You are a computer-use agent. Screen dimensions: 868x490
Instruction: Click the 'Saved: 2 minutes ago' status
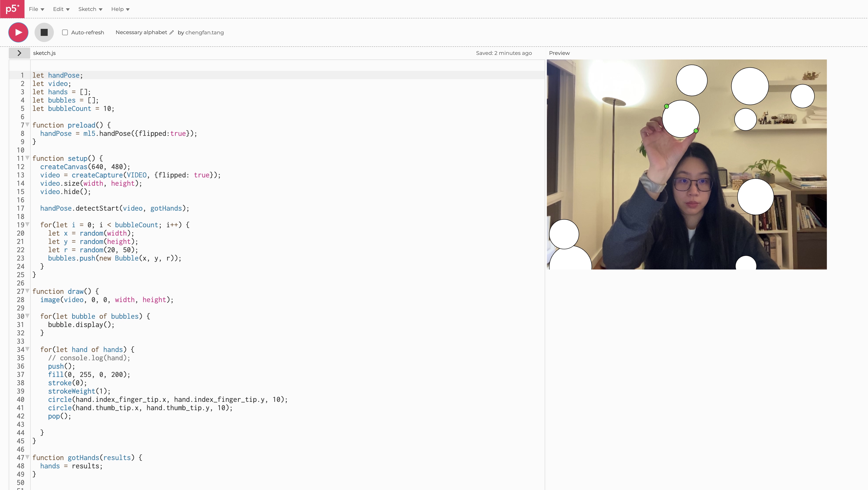pyautogui.click(x=504, y=53)
